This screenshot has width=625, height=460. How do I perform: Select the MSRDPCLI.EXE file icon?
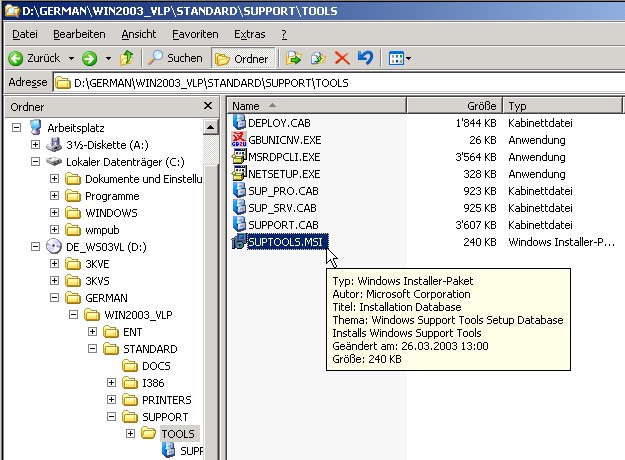[239, 157]
